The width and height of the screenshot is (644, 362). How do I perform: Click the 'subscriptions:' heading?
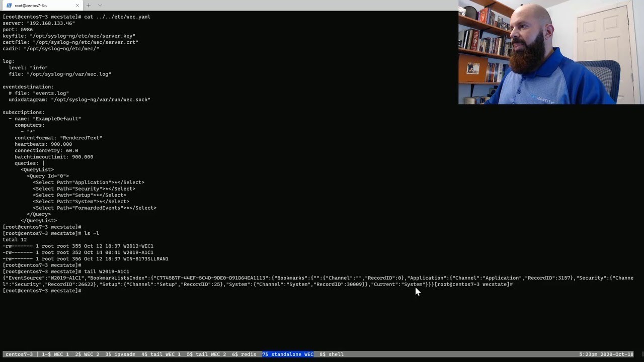point(24,112)
